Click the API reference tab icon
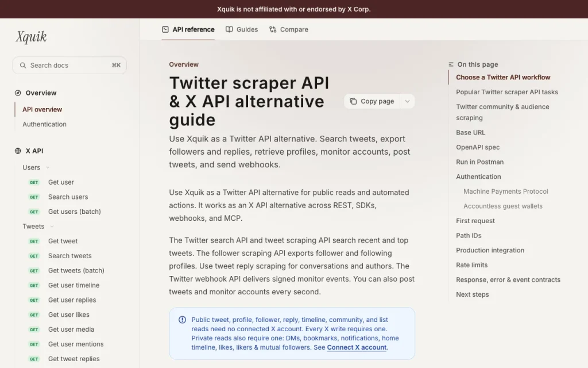 click(x=165, y=29)
